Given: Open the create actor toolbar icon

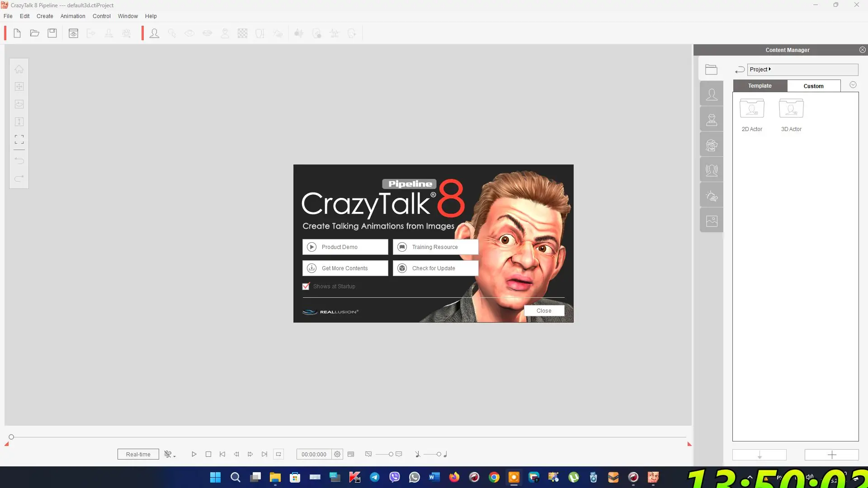Looking at the screenshot, I should coord(154,33).
